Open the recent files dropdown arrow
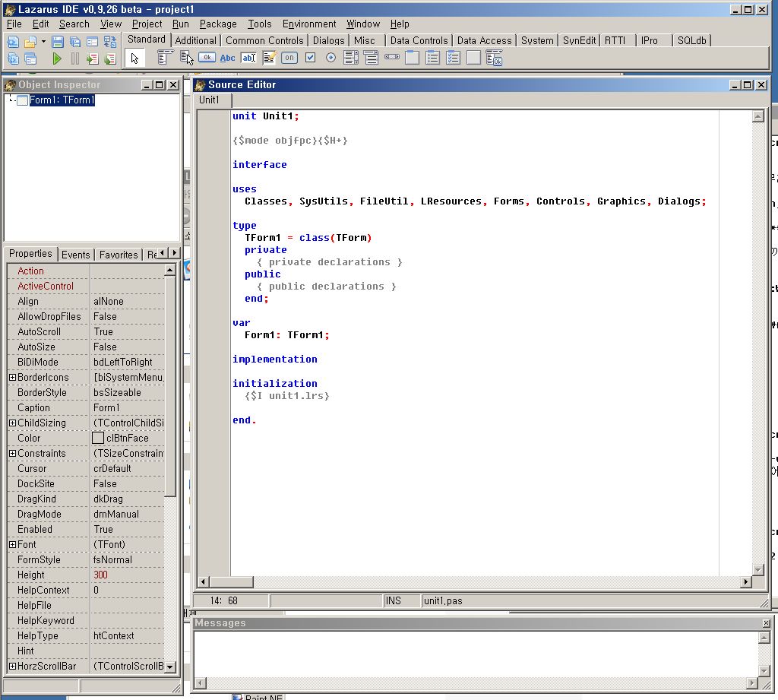The height and width of the screenshot is (700, 778). coord(43,42)
